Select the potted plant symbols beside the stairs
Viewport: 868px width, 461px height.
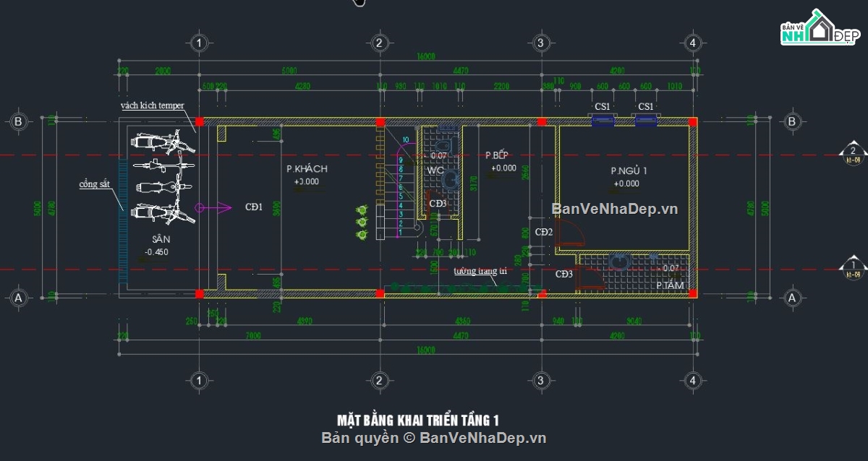[361, 223]
